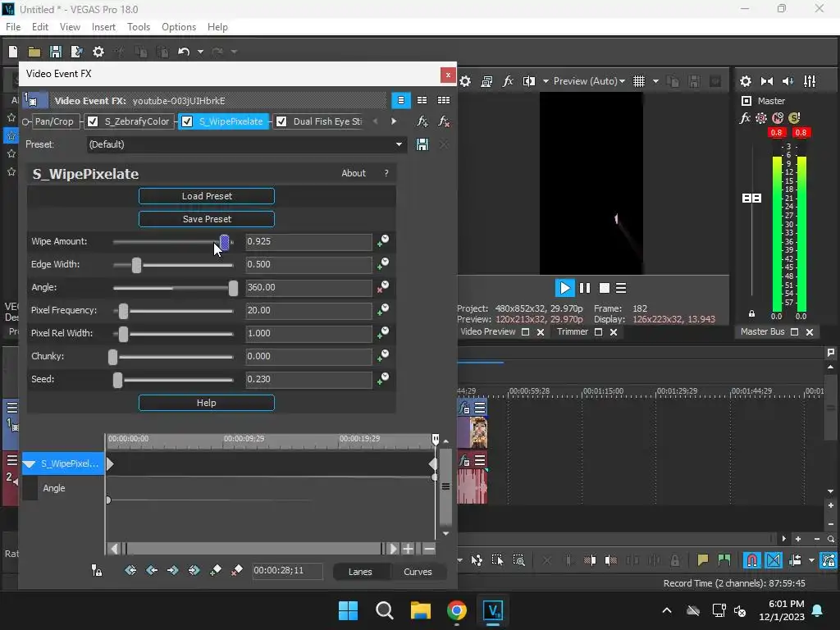Open the redo history dropdown arrow

pyautogui.click(x=234, y=52)
